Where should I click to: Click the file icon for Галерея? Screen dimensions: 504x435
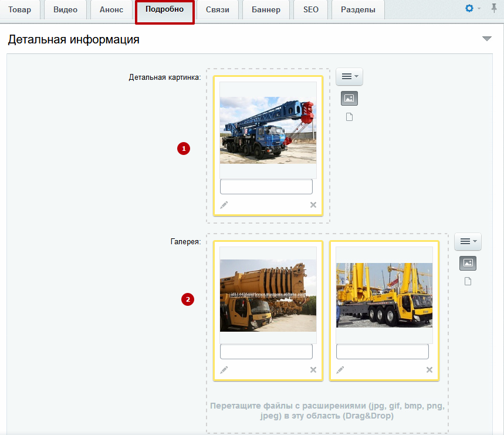pos(468,282)
